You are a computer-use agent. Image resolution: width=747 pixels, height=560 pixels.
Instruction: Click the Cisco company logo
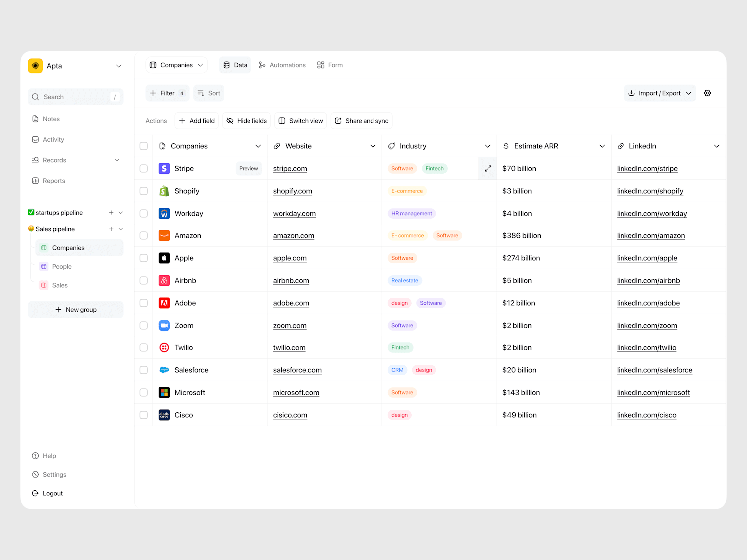coord(164,415)
